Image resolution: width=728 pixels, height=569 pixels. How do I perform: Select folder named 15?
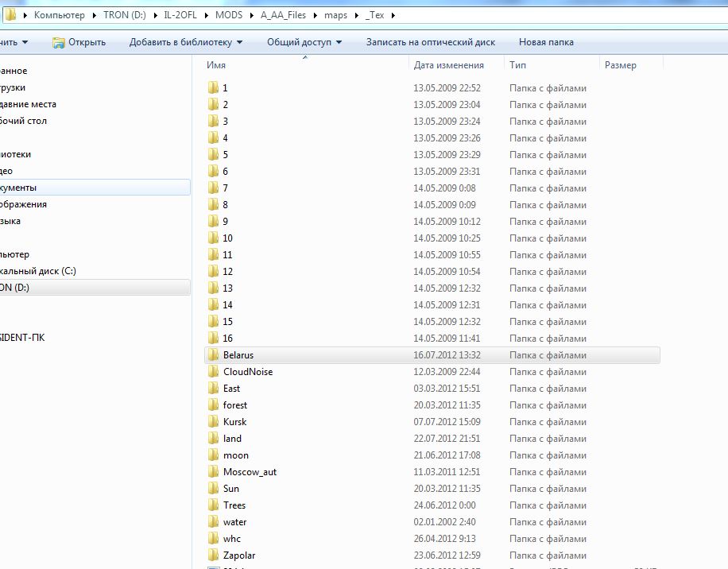pyautogui.click(x=227, y=322)
